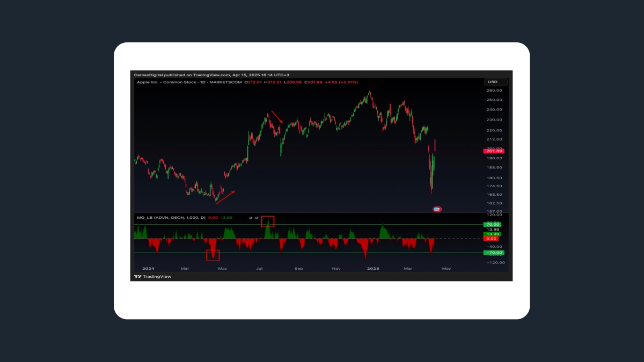Image resolution: width=644 pixels, height=362 pixels.
Task: Click the 260.00 price scale label
Action: pos(494,90)
